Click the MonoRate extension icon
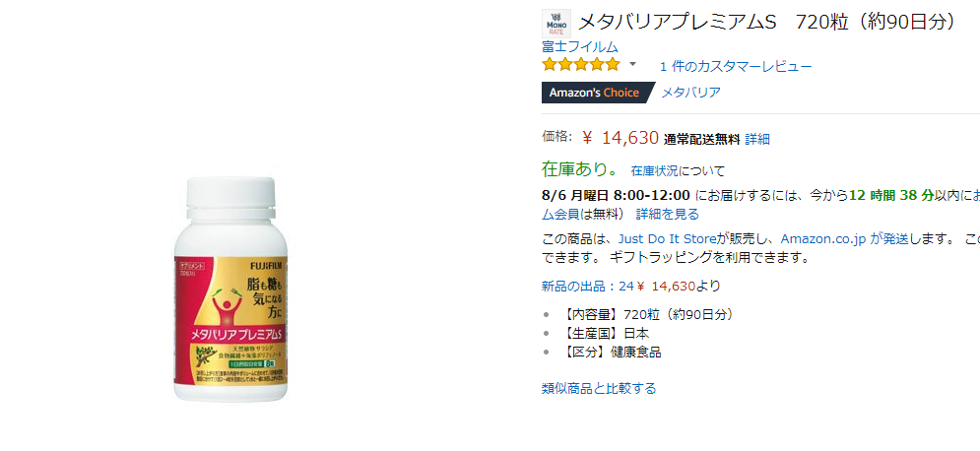Screen dimensions: 980x451 pyautogui.click(x=556, y=24)
